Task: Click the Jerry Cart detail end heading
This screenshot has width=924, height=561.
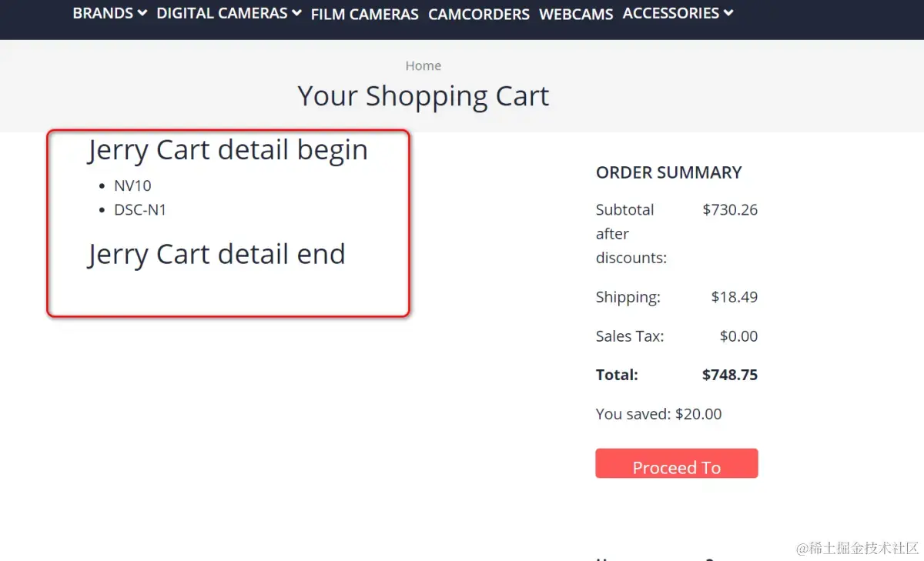Action: [x=216, y=254]
